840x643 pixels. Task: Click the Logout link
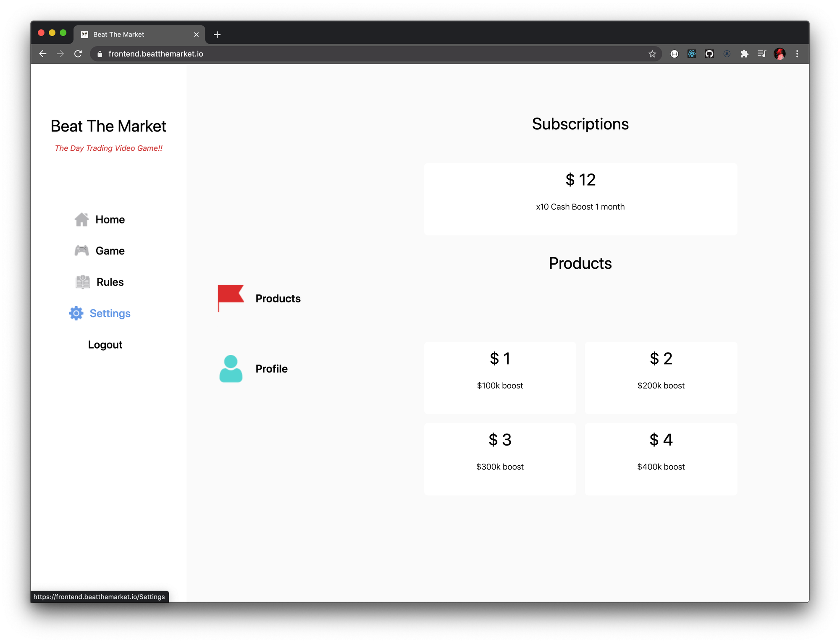point(105,345)
